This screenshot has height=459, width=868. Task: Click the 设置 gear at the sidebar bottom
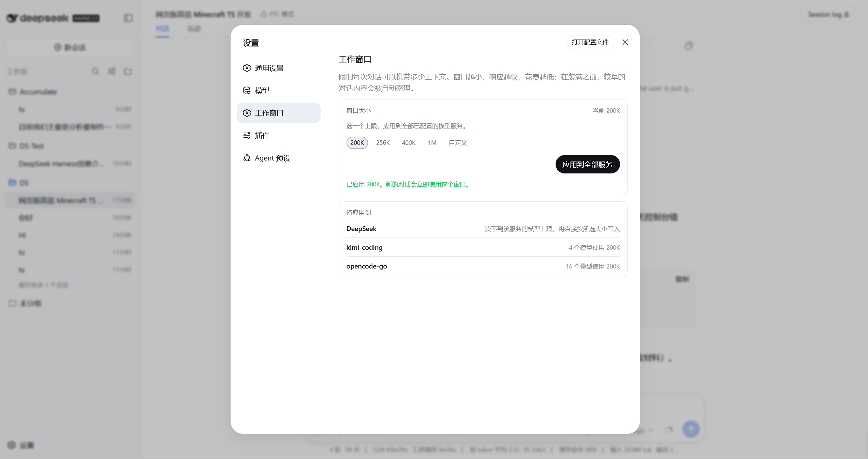20,445
